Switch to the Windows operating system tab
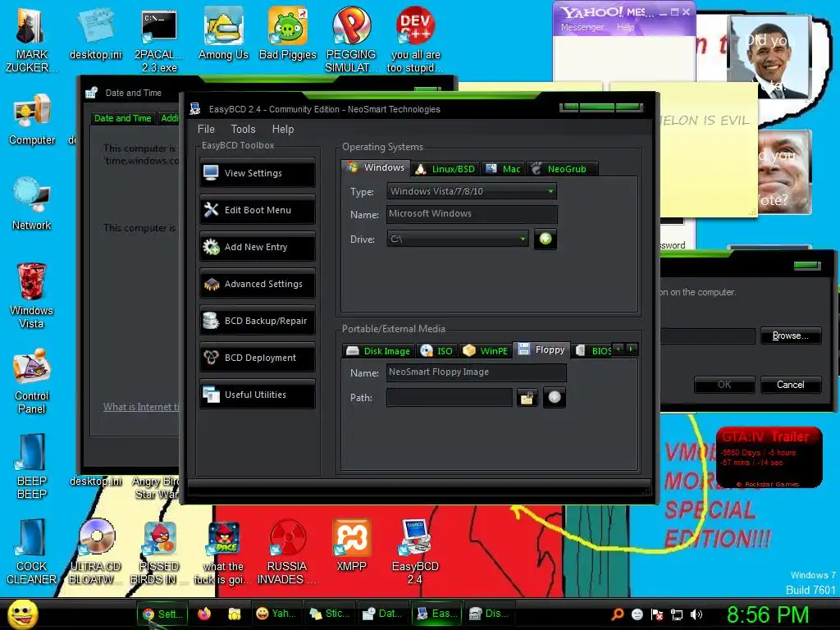Image resolution: width=840 pixels, height=630 pixels. tap(376, 167)
